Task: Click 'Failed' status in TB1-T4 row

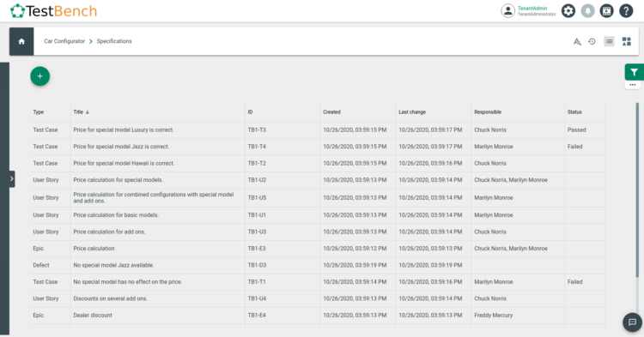Action: coord(575,147)
